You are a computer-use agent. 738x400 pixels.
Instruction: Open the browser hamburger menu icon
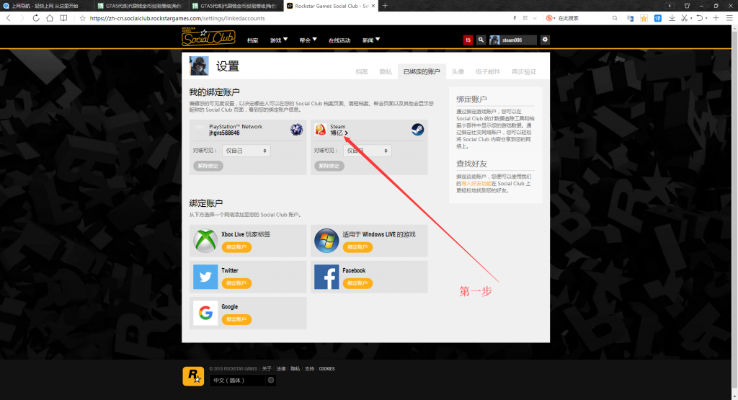click(730, 18)
